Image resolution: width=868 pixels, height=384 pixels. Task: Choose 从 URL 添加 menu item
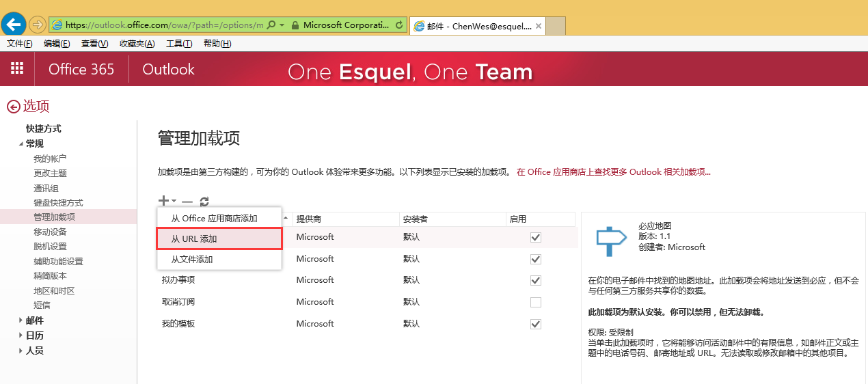tap(219, 239)
